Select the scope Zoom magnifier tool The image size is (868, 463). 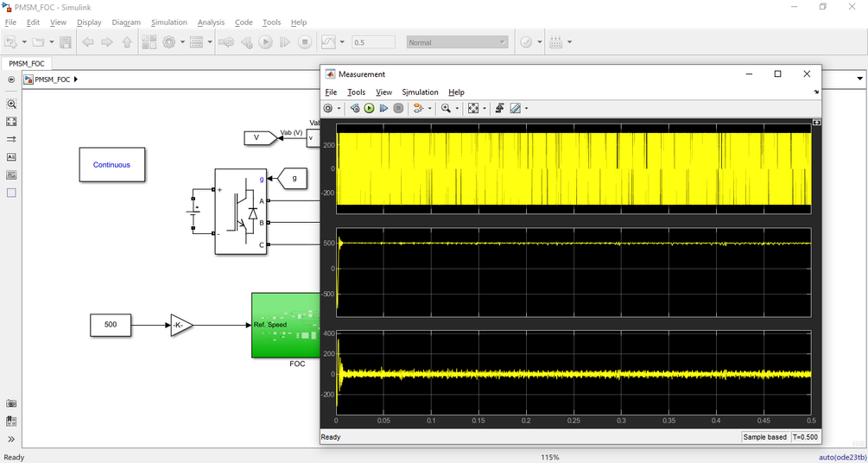[x=446, y=109]
